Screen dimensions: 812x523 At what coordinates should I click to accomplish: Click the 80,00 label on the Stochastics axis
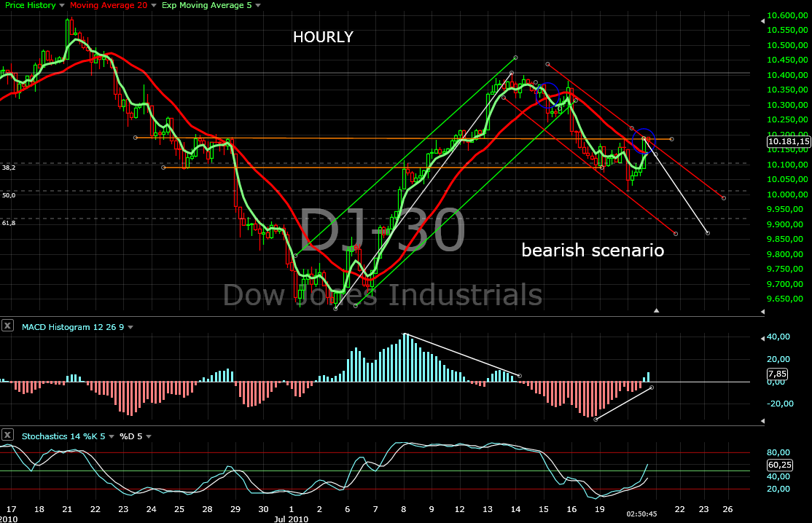tap(778, 452)
